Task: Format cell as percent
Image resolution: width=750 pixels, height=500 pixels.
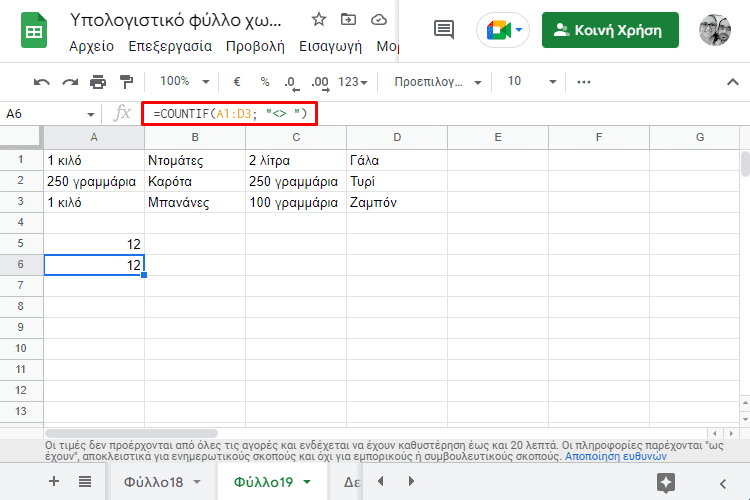Action: [265, 82]
